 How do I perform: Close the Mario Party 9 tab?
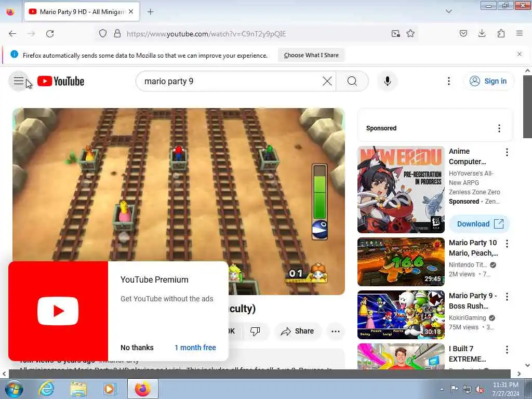[x=131, y=12]
